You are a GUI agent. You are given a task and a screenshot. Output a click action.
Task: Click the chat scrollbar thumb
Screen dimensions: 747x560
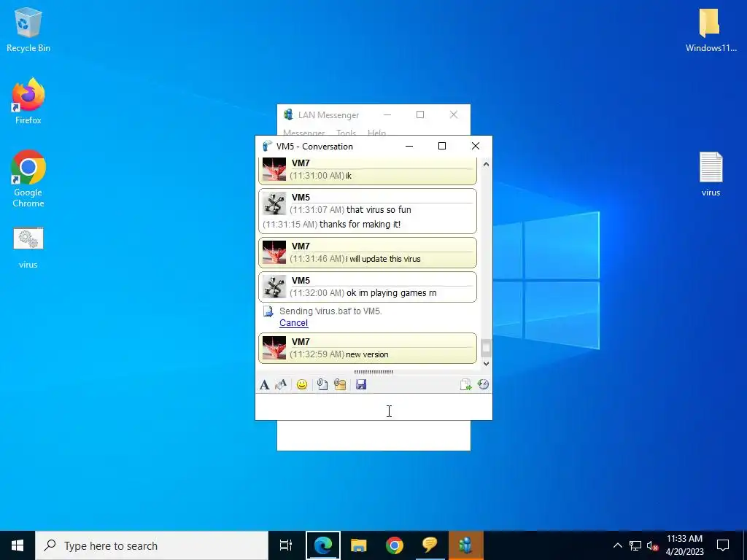(x=486, y=348)
